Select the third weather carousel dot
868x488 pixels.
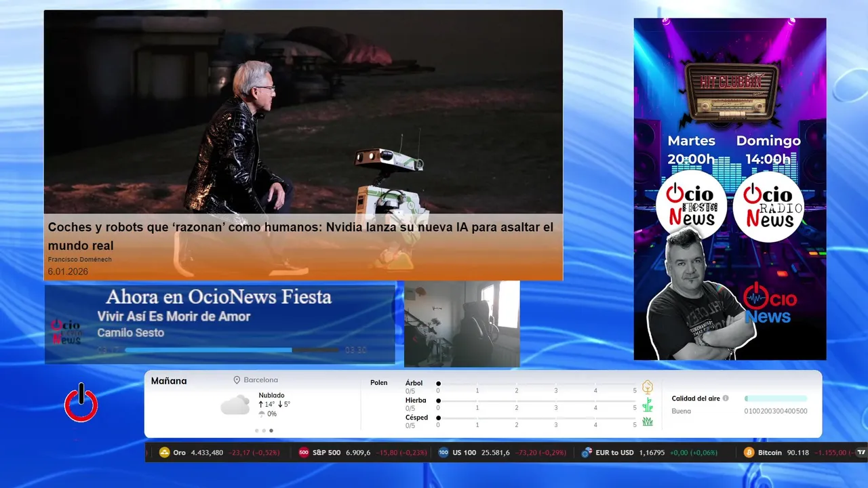(x=271, y=430)
